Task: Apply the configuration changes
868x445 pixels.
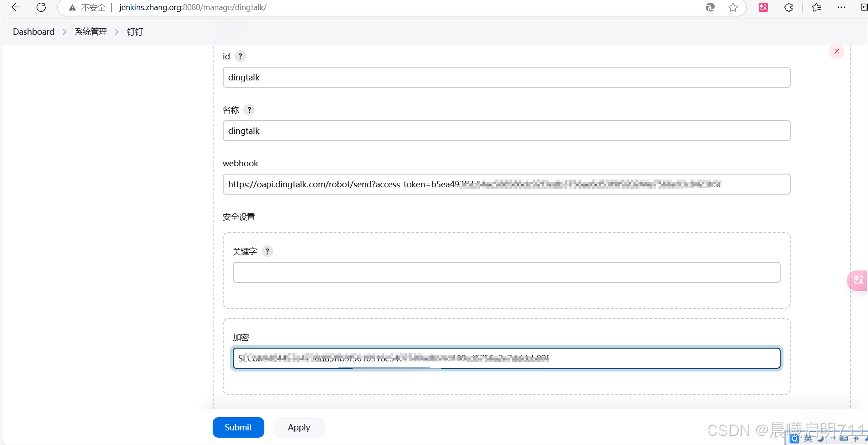Action: [x=299, y=427]
